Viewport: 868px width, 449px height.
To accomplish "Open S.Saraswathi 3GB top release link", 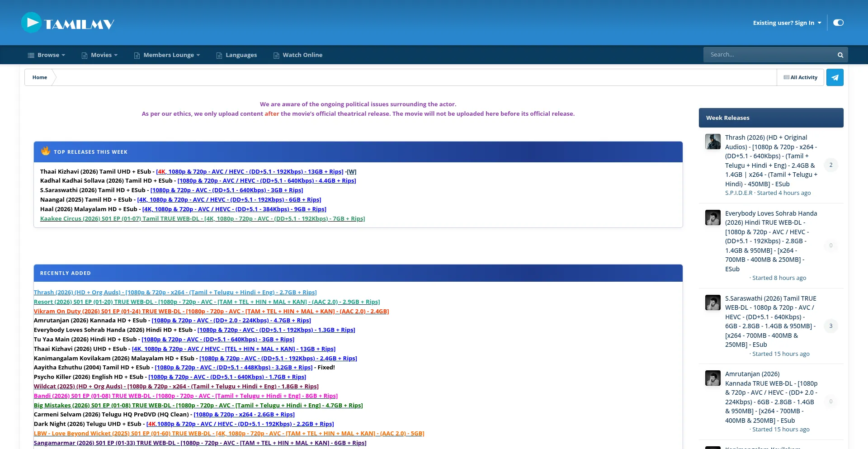I will [226, 190].
